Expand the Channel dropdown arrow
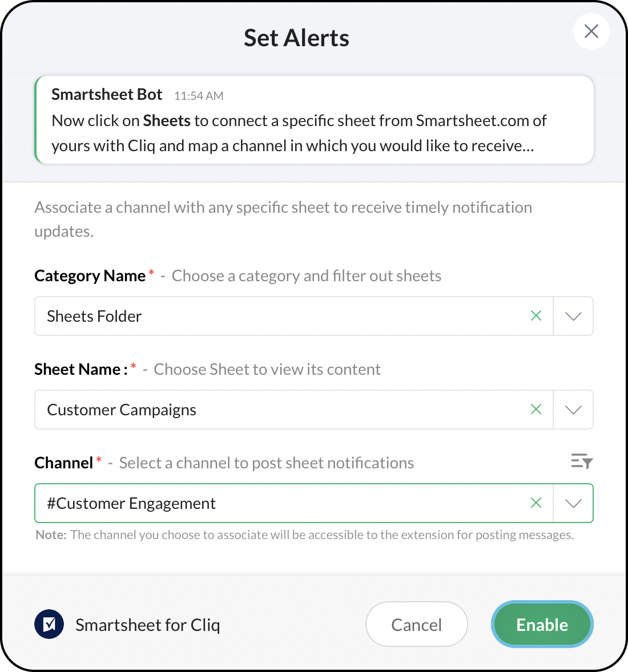The image size is (628, 672). 573,503
